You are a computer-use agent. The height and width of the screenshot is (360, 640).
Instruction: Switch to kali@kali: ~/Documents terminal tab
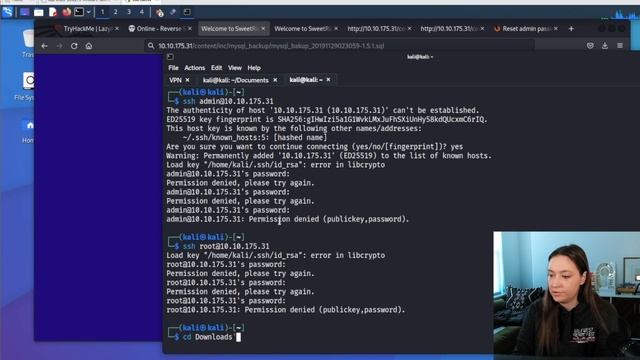tap(236, 80)
